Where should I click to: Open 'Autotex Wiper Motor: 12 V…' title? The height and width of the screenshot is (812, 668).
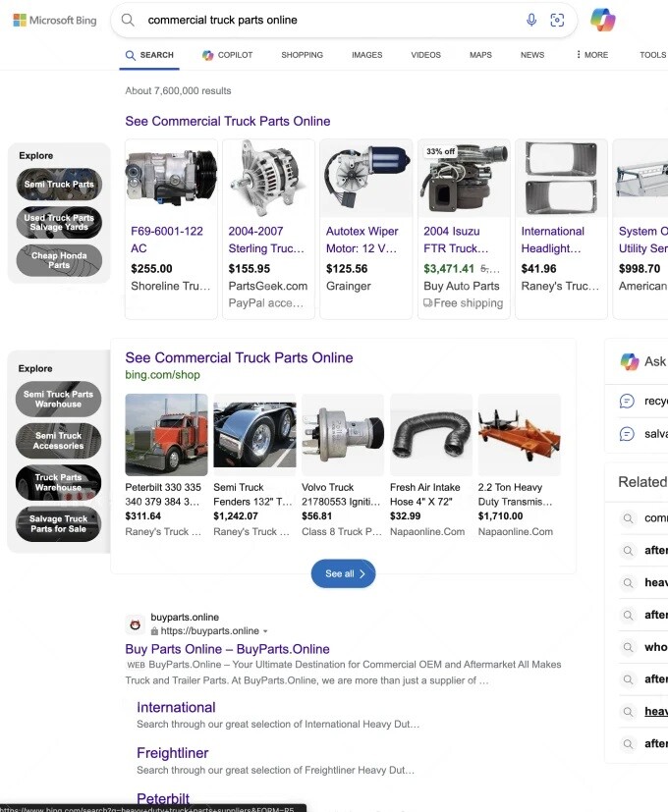[362, 240]
